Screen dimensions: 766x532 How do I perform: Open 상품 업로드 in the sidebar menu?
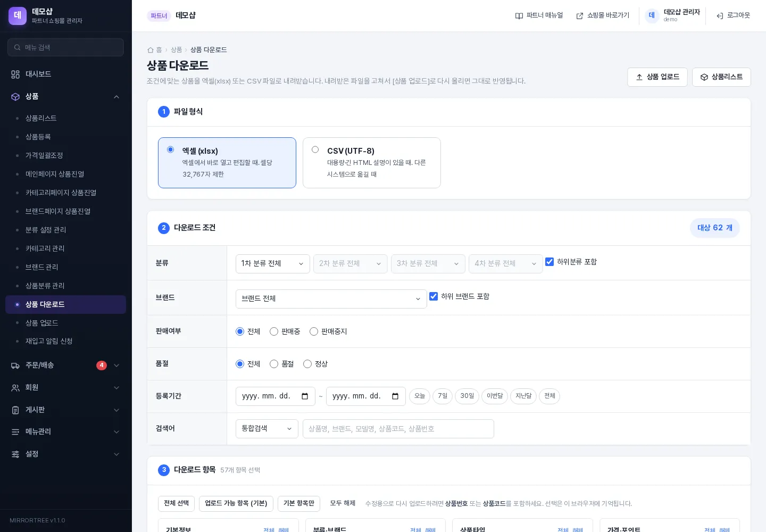[65, 323]
